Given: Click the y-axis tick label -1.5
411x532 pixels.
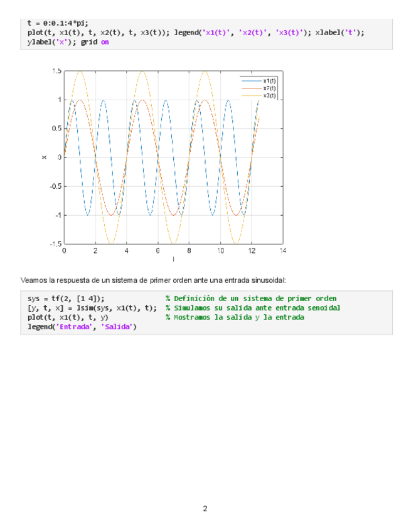Looking at the screenshot, I should 55,244.
